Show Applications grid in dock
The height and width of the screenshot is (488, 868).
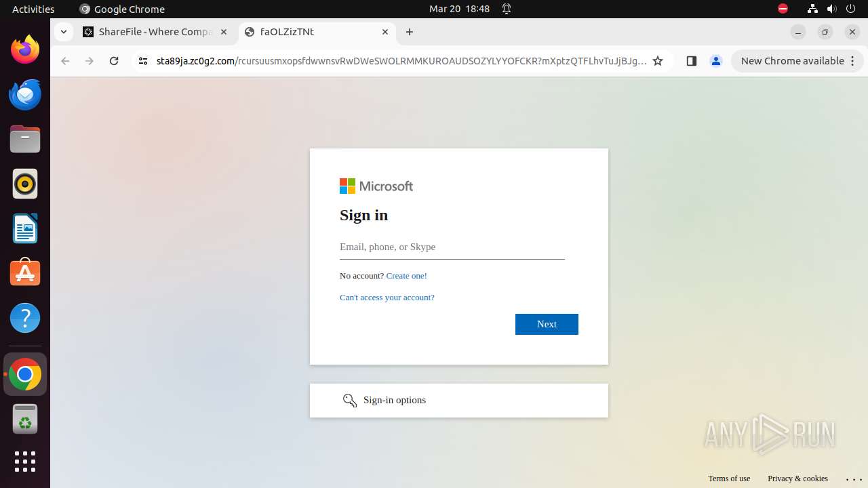[25, 462]
